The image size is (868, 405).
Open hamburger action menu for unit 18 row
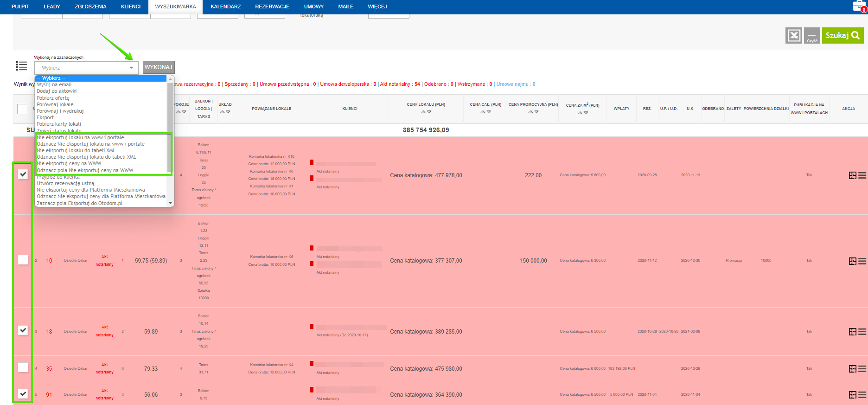click(862, 332)
